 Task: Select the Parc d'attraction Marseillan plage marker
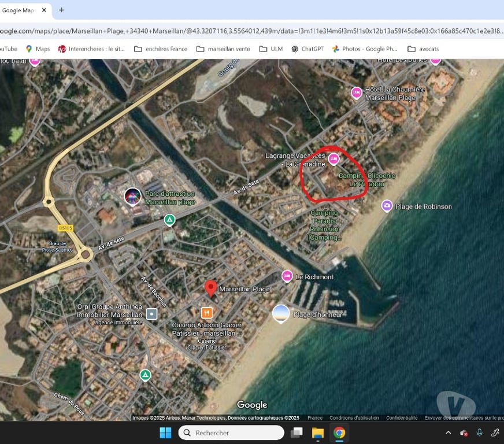coord(132,197)
